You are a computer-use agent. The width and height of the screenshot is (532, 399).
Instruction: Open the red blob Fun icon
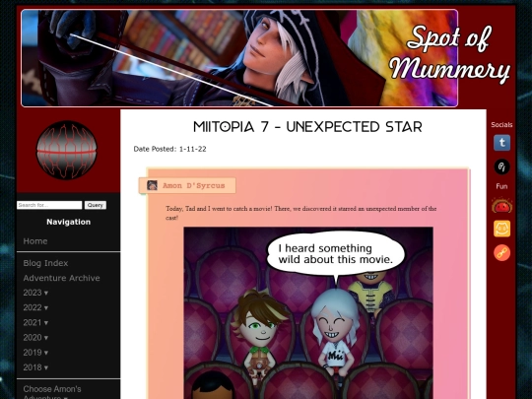[x=501, y=205]
